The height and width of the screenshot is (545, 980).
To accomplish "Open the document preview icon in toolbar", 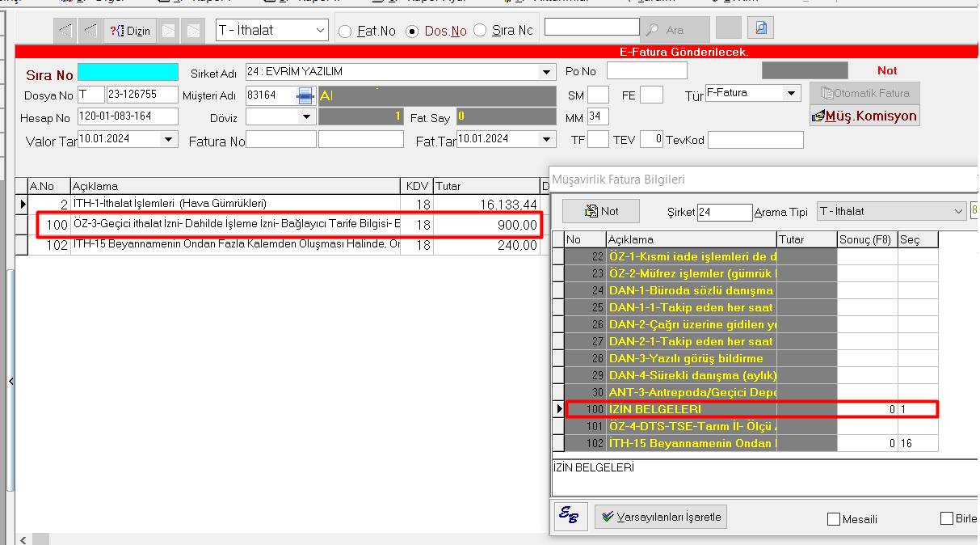I will point(760,28).
